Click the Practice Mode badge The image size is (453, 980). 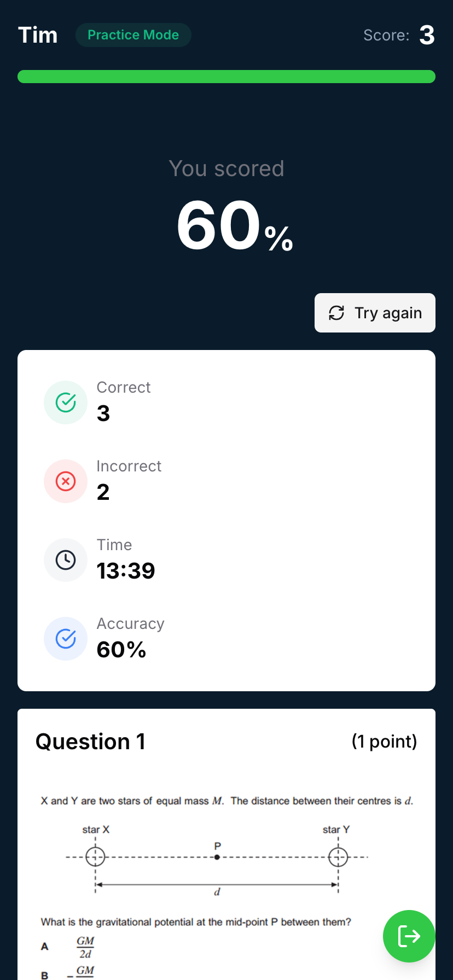click(x=133, y=35)
